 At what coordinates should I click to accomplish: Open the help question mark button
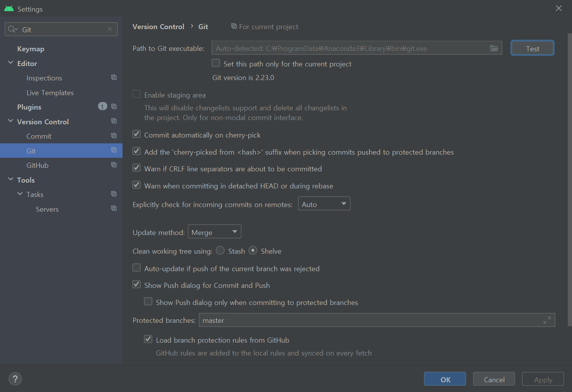point(15,379)
